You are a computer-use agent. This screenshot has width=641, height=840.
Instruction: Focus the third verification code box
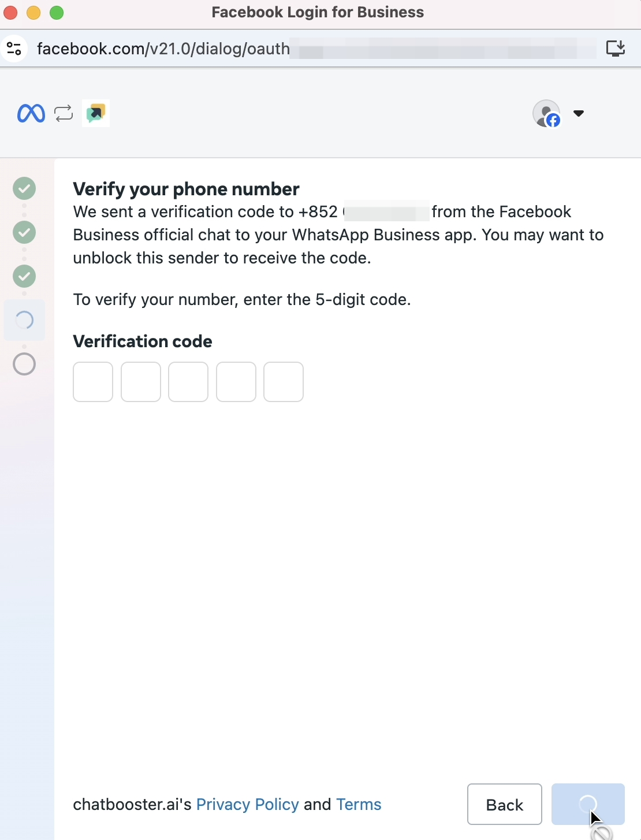[188, 382]
